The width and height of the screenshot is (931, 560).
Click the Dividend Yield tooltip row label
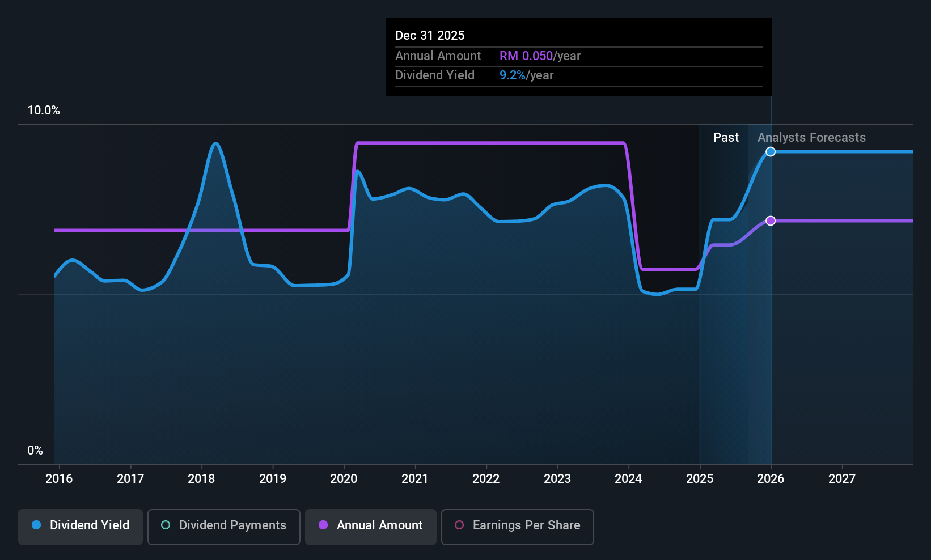pyautogui.click(x=435, y=75)
